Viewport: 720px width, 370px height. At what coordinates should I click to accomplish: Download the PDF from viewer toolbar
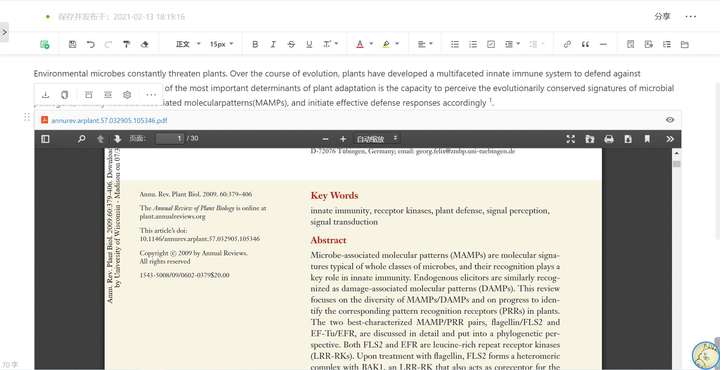click(x=628, y=139)
